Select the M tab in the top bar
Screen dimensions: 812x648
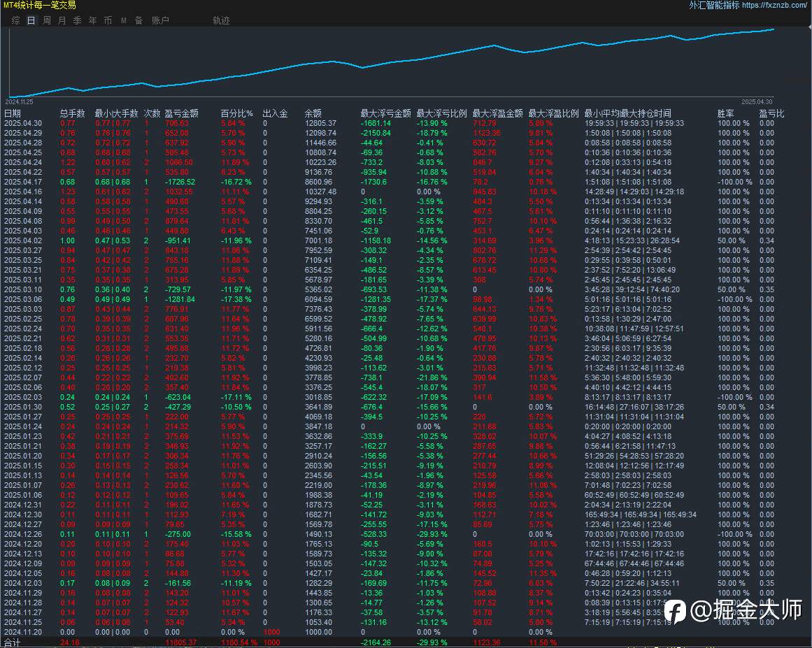point(124,20)
